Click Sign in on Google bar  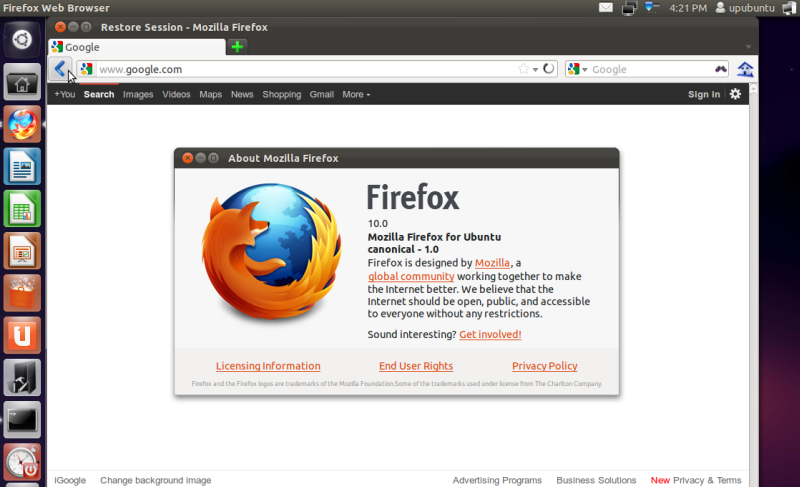pyautogui.click(x=704, y=94)
